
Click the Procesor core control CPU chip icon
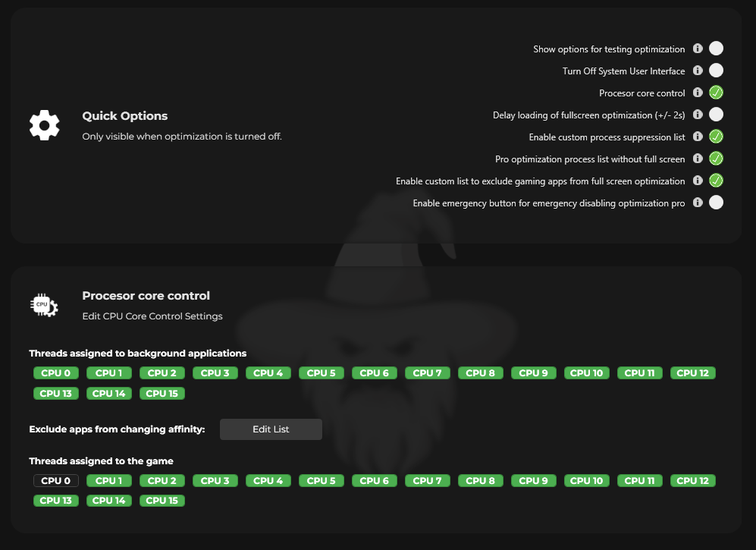click(x=43, y=304)
